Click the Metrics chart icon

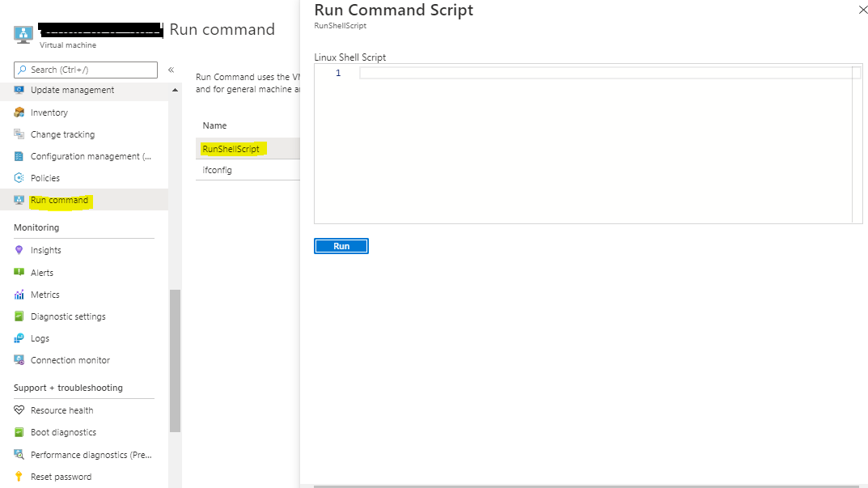point(19,295)
